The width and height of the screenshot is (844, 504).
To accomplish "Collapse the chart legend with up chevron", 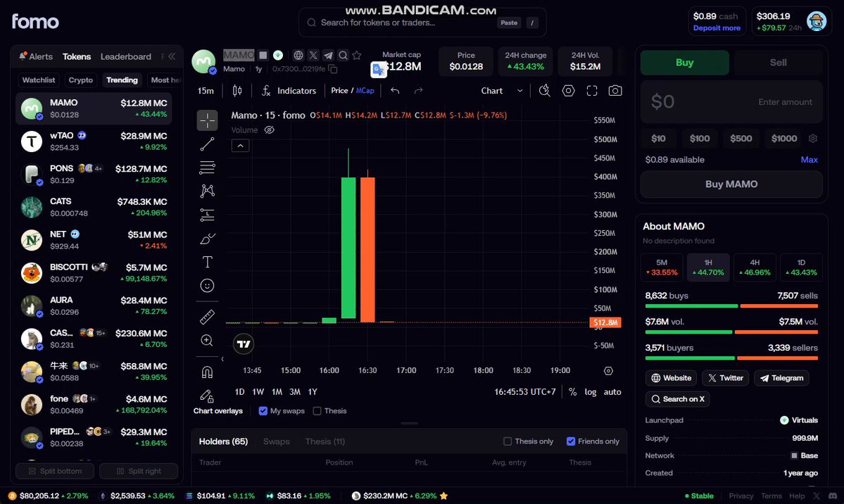I will point(241,146).
